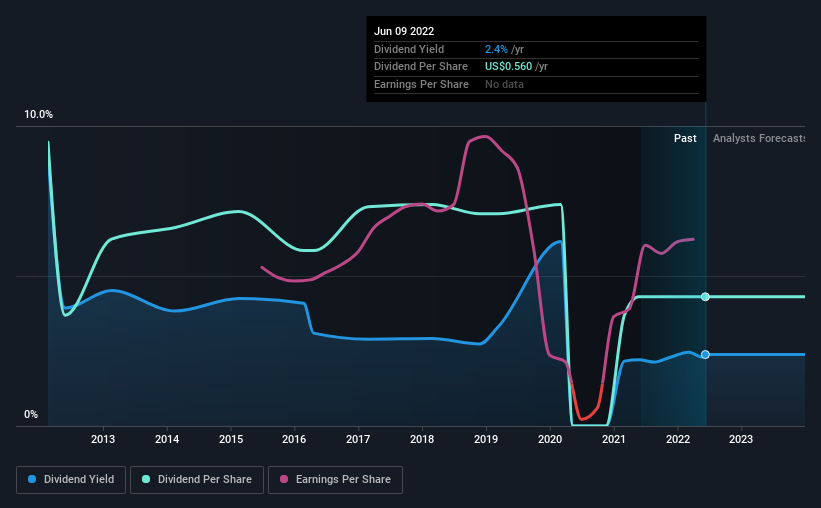This screenshot has width=821, height=508.
Task: Click the 2019 x-axis label
Action: point(486,439)
